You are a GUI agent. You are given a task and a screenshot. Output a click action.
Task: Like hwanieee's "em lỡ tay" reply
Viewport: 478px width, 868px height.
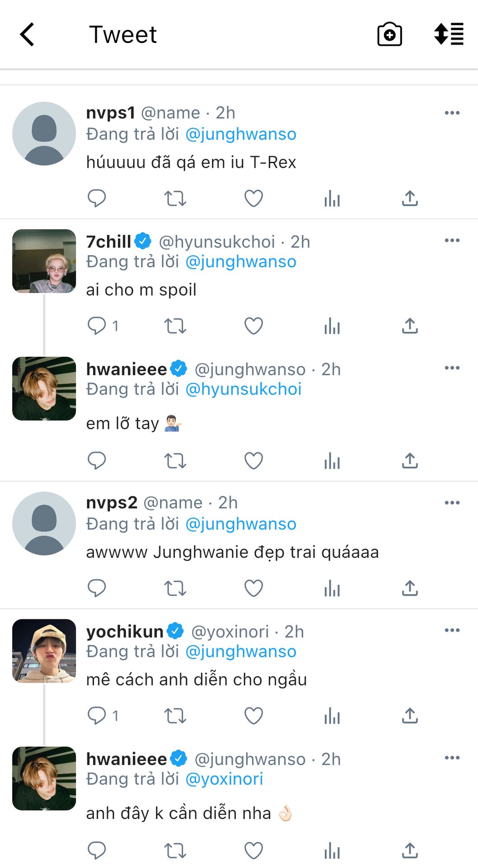[x=253, y=461]
